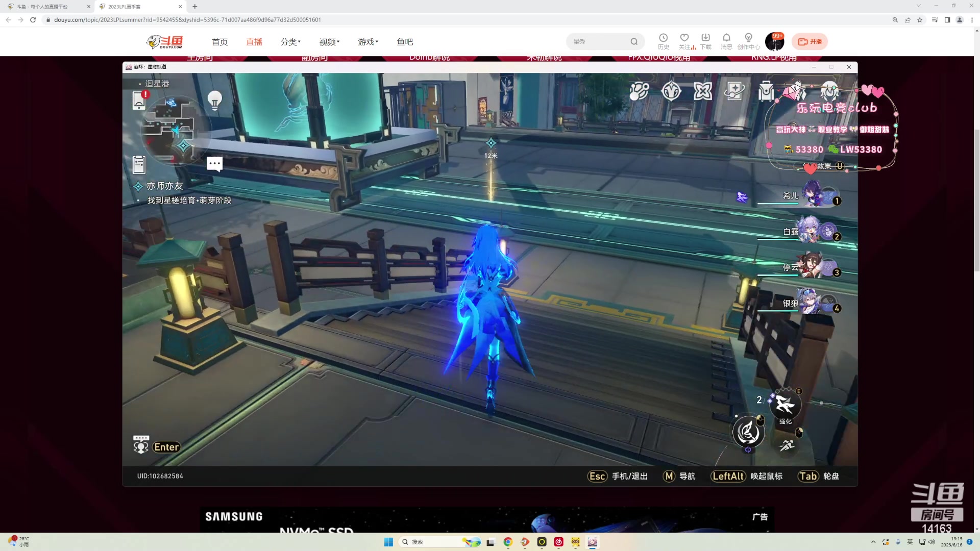Click the 关注 heart follow icon
The width and height of the screenshot is (980, 551).
[684, 38]
